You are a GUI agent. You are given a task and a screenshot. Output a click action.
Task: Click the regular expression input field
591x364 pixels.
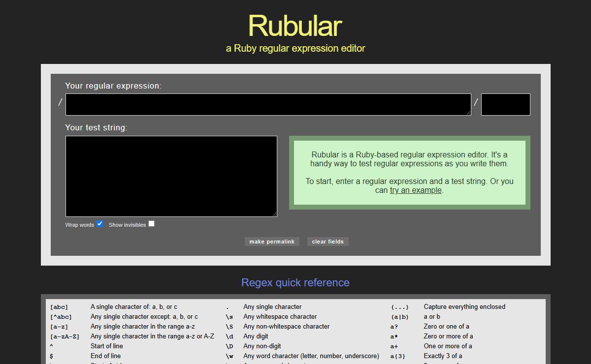tap(268, 104)
